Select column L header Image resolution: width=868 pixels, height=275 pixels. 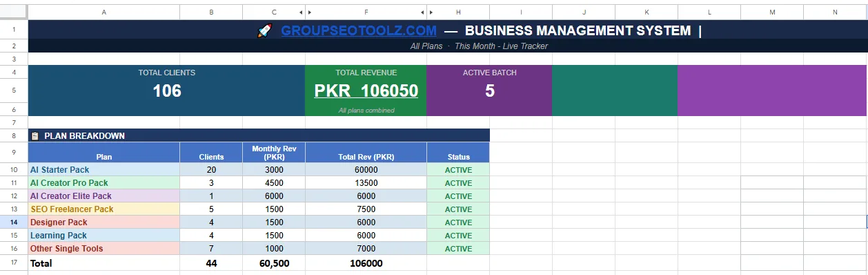[709, 12]
